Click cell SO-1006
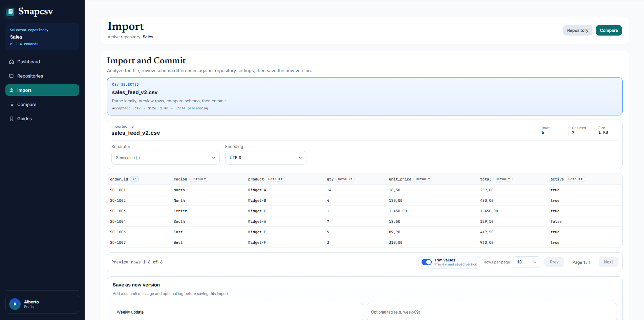 pyautogui.click(x=118, y=232)
